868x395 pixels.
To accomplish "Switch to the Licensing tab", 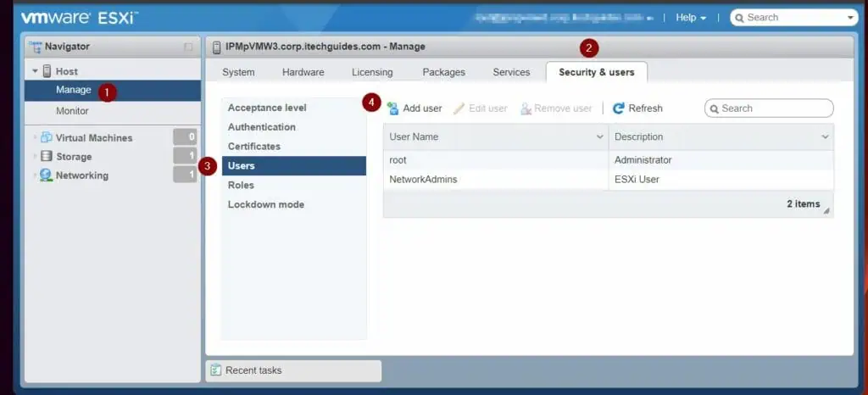I will pyautogui.click(x=373, y=72).
